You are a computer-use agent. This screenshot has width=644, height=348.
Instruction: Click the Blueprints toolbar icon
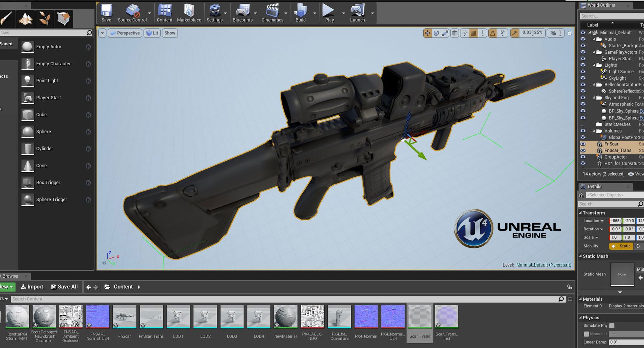(x=243, y=13)
